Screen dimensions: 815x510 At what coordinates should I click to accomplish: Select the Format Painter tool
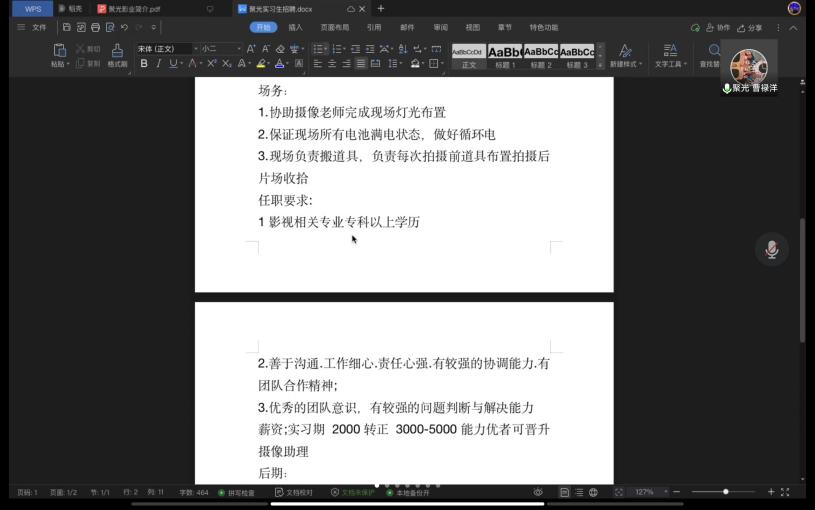pyautogui.click(x=117, y=55)
